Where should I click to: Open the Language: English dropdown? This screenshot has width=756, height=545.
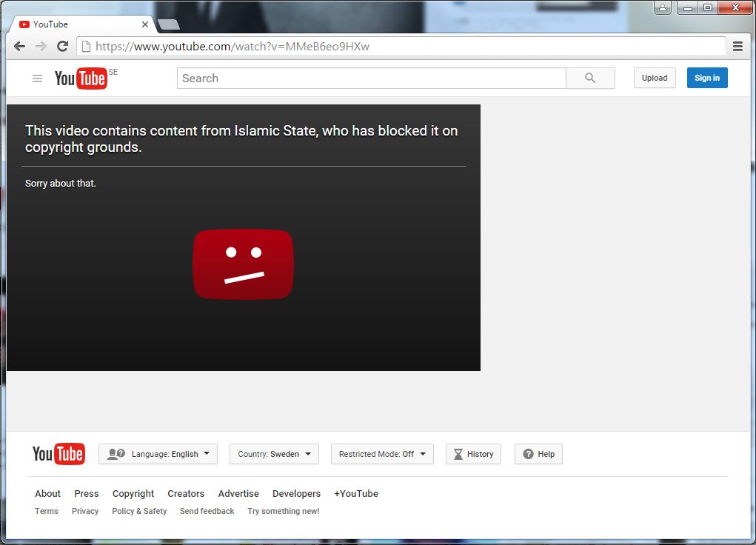[x=158, y=454]
